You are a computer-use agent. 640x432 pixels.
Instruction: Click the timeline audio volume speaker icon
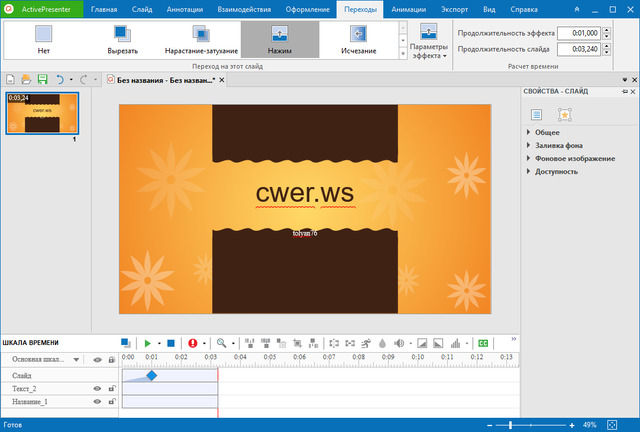coord(399,342)
